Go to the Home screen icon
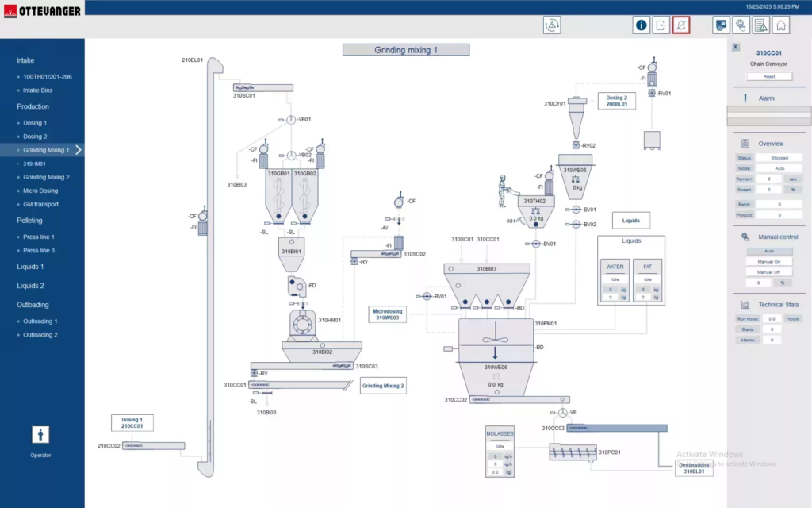 point(781,25)
